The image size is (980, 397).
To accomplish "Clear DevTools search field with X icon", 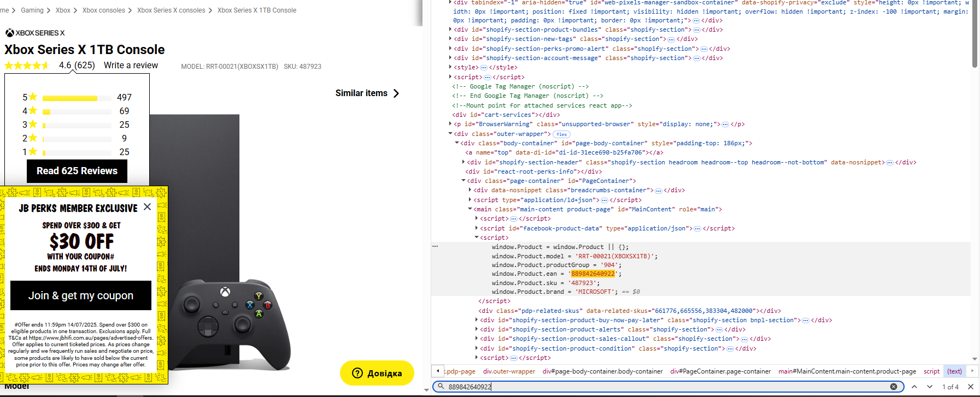I will click(894, 387).
